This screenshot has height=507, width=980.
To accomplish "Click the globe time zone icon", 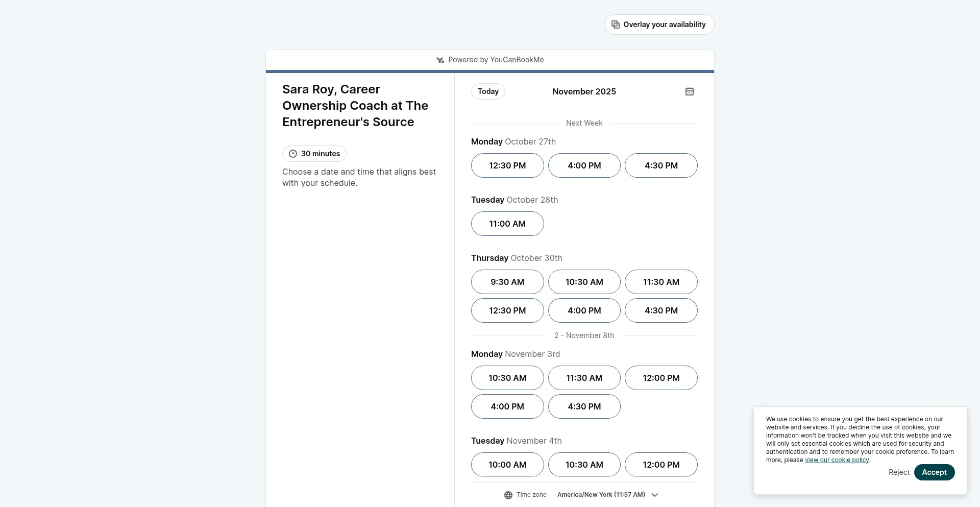I will [508, 495].
